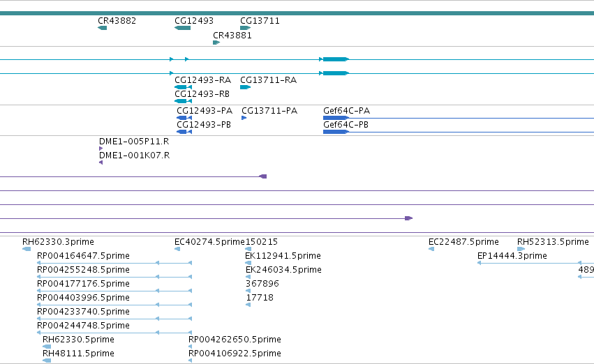
Task: Click the teal gene glyph under CG12493
Action: pos(182,28)
